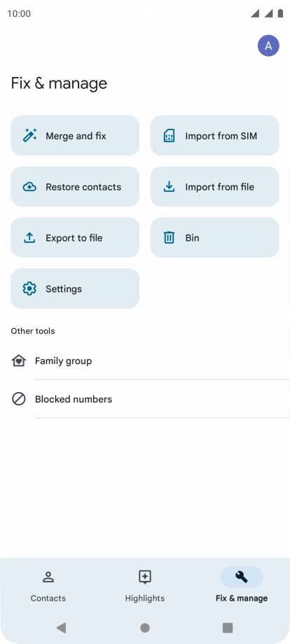Select Export to file
The height and width of the screenshot is (644, 290).
[75, 237]
